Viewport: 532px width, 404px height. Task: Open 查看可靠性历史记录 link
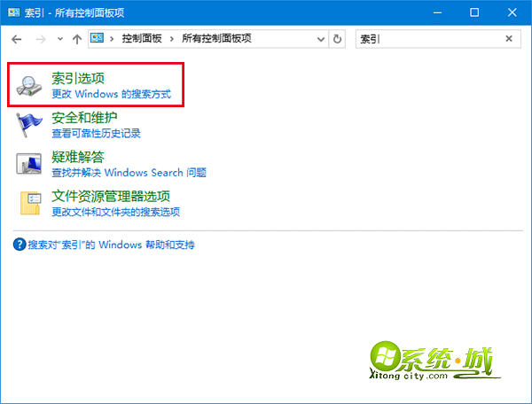96,134
